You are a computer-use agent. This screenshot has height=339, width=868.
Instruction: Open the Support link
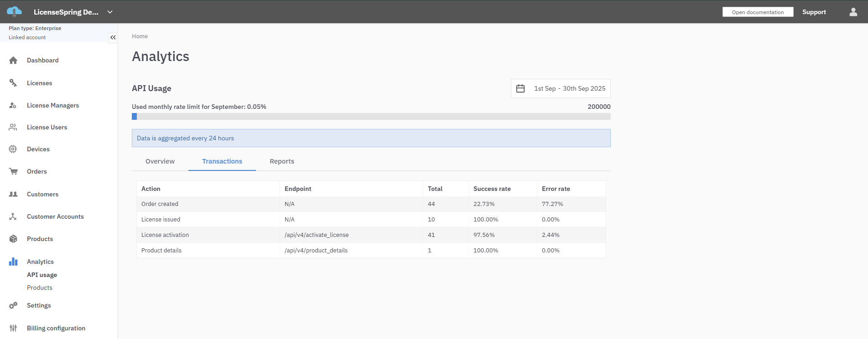coord(814,12)
